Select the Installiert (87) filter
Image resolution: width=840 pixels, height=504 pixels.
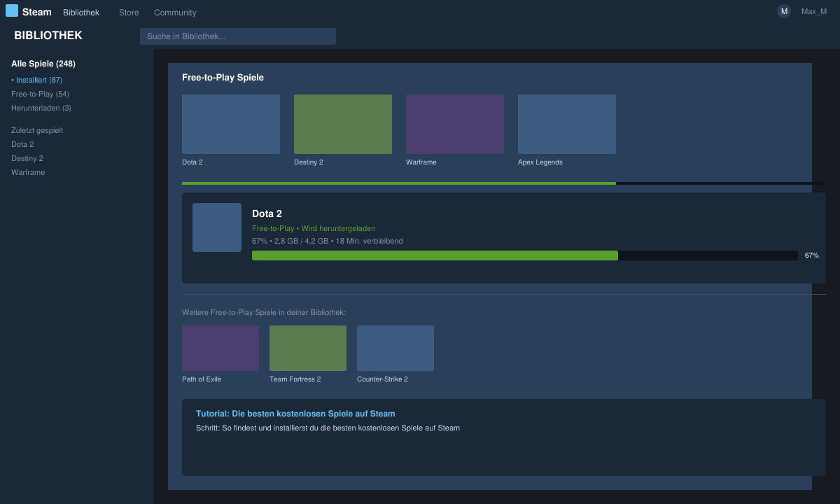pos(37,80)
